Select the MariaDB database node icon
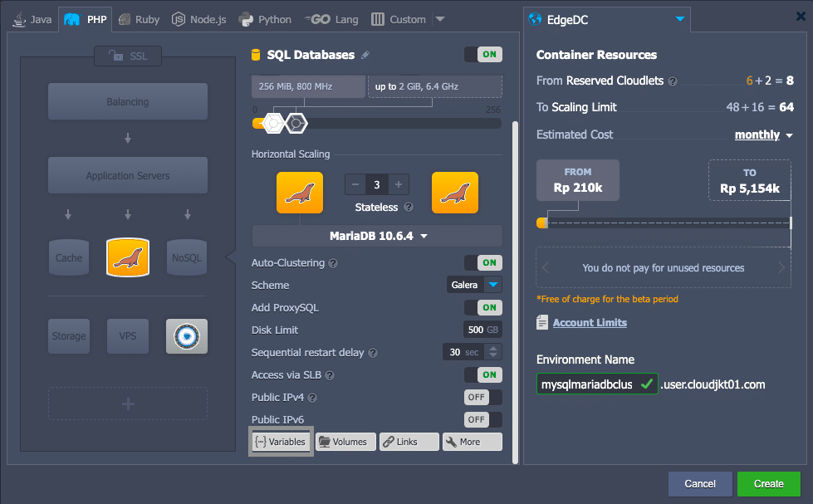This screenshot has height=504, width=813. pos(128,257)
